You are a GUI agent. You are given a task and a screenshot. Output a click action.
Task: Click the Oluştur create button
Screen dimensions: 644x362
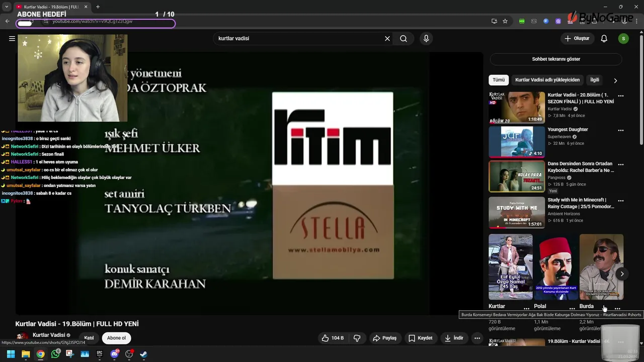[577, 38]
